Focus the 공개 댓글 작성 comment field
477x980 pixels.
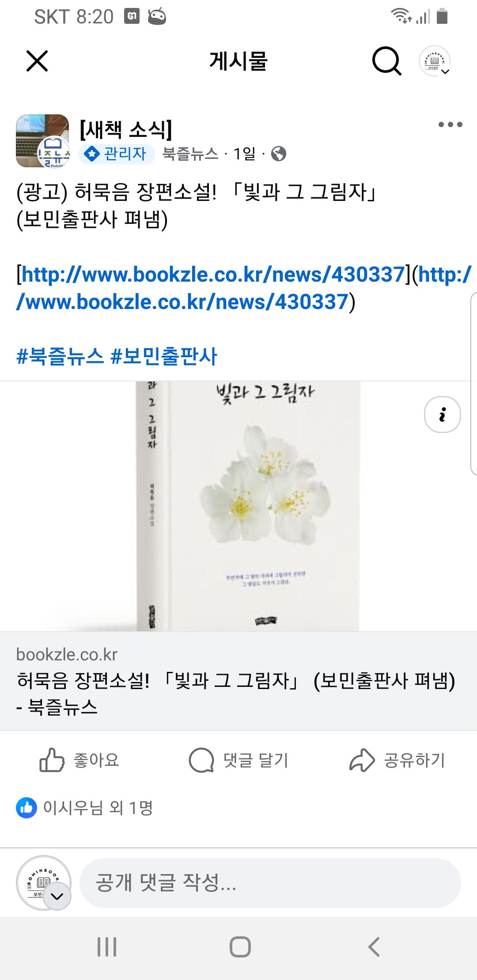270,883
